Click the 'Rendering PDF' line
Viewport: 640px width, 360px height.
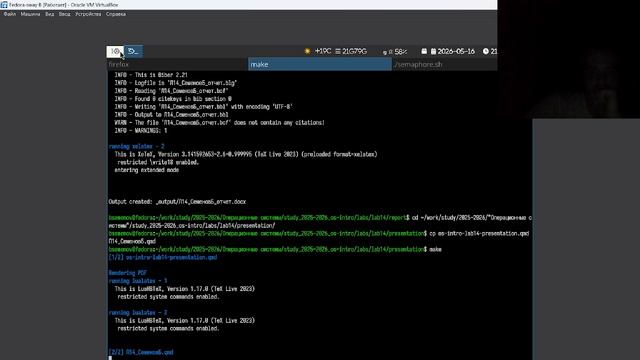[127, 273]
